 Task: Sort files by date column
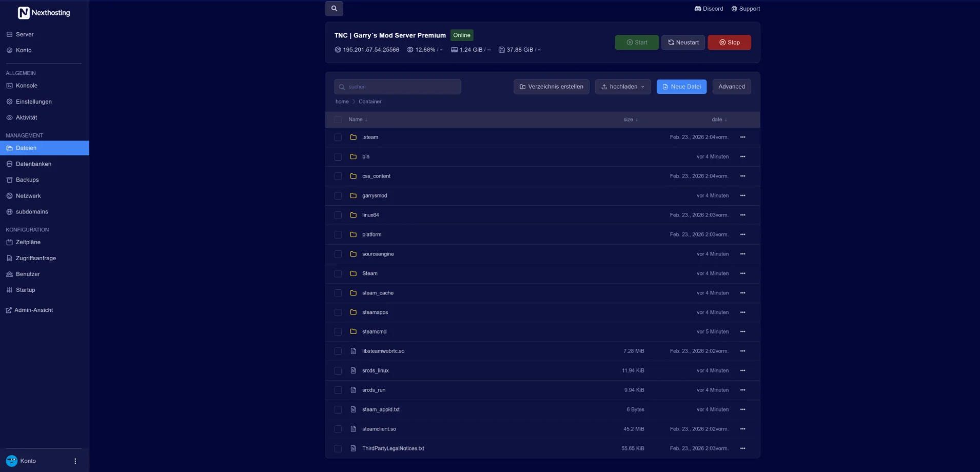719,120
